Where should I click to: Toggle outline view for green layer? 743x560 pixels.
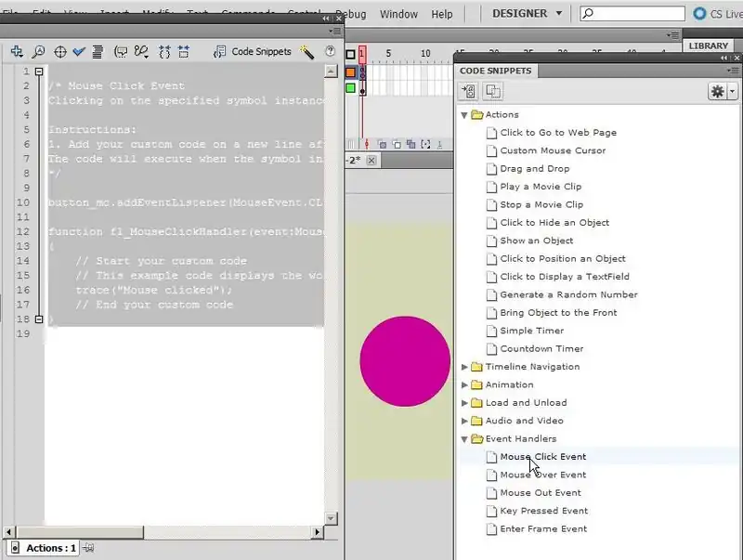350,88
